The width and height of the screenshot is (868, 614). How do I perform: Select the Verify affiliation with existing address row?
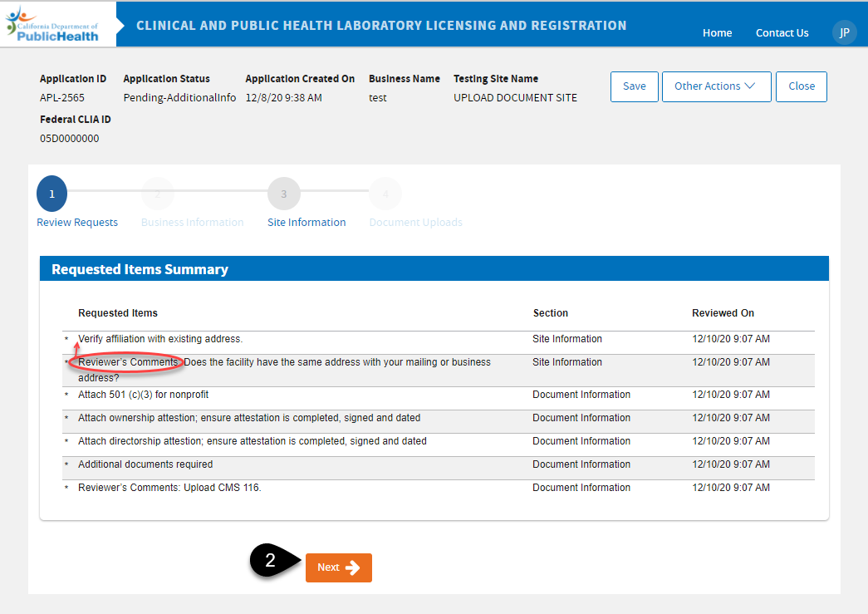(160, 339)
